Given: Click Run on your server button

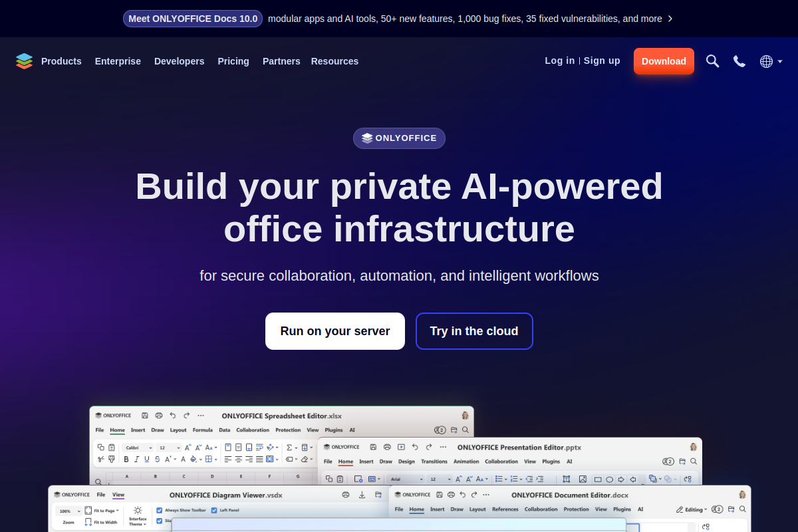Looking at the screenshot, I should 335,331.
